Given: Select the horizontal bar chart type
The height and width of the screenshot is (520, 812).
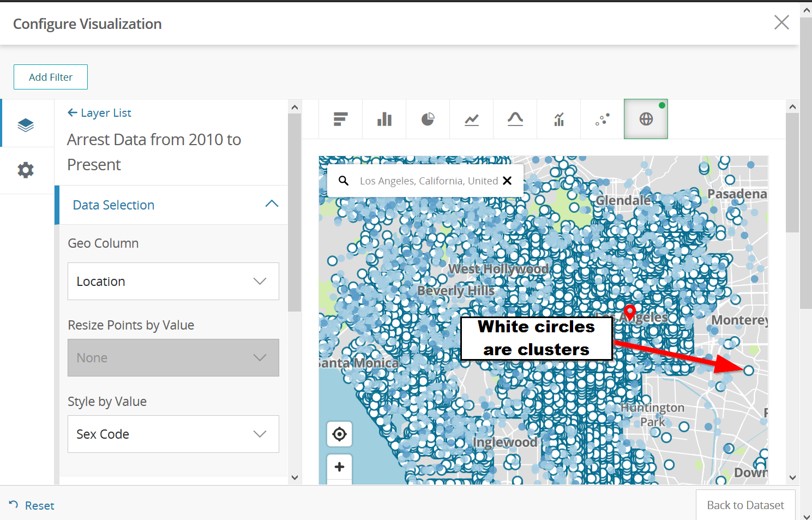Looking at the screenshot, I should (341, 119).
